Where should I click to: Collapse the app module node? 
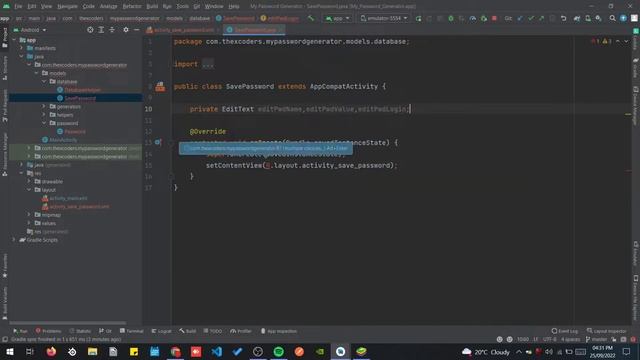(x=14, y=40)
